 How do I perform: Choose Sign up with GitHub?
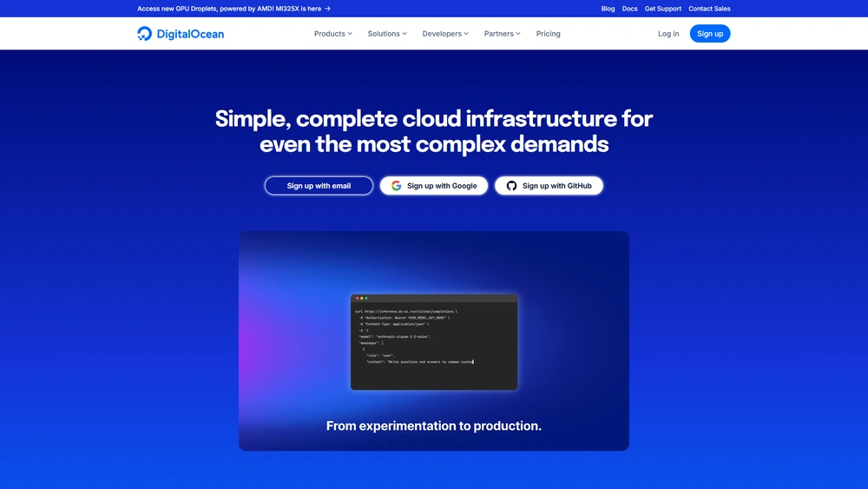tap(549, 186)
